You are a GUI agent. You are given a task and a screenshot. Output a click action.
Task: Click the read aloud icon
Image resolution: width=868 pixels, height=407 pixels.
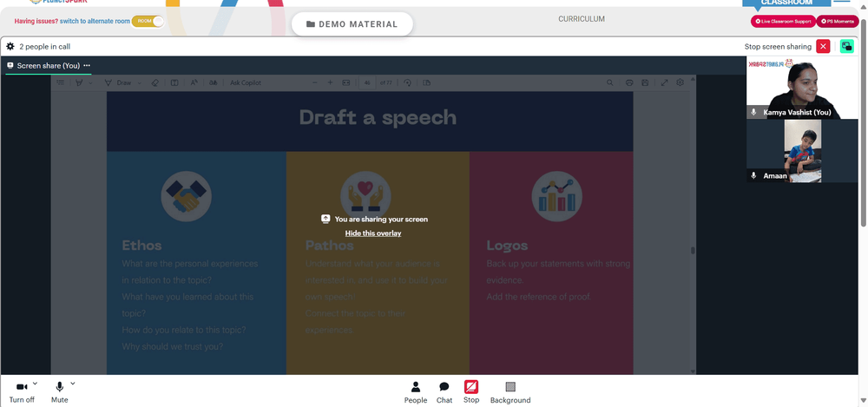(x=194, y=82)
